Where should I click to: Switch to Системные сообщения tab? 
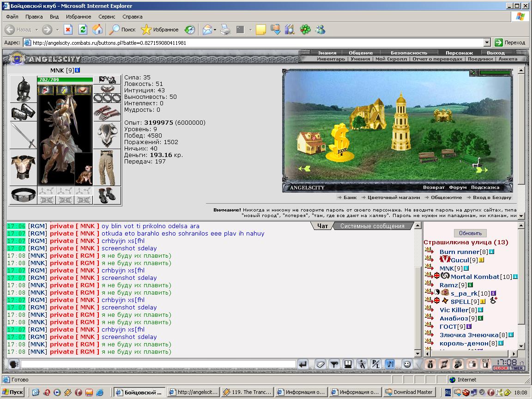coord(372,226)
